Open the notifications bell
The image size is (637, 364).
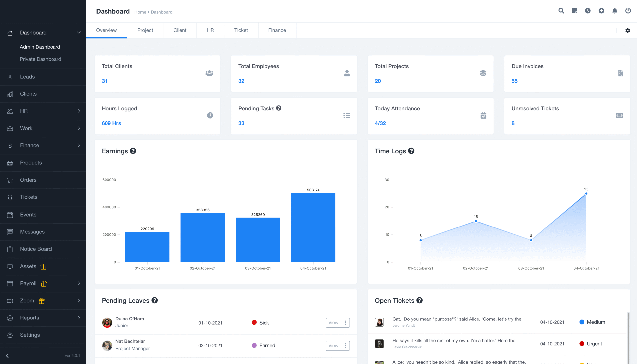(615, 11)
